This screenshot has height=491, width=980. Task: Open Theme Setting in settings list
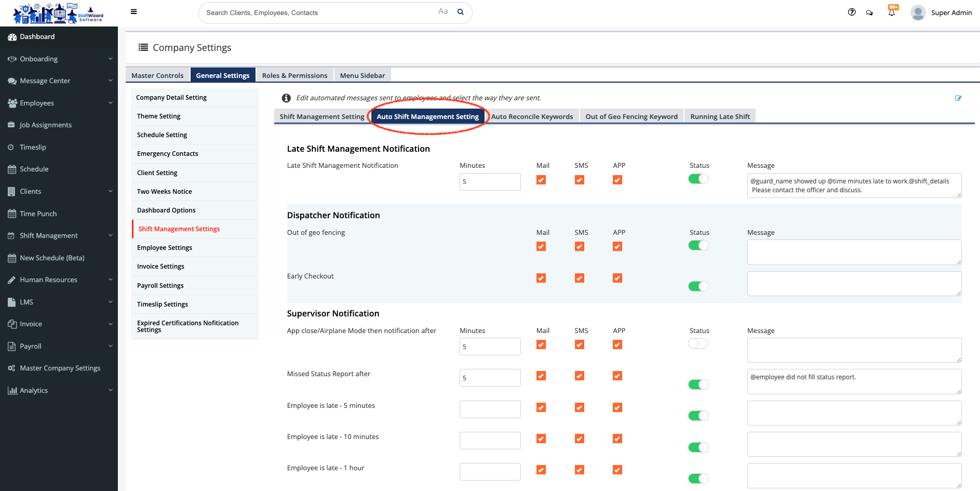click(159, 116)
